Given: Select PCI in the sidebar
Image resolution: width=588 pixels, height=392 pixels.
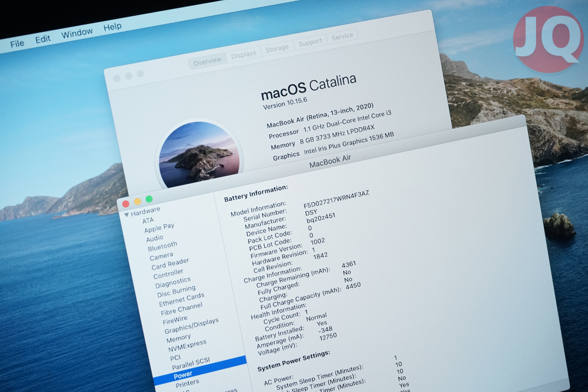Looking at the screenshot, I should click(x=175, y=358).
